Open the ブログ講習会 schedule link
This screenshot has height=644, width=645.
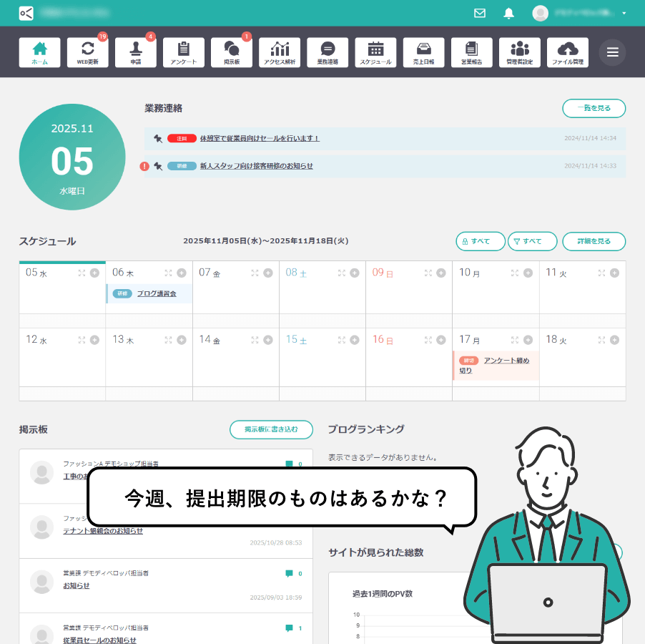point(156,293)
